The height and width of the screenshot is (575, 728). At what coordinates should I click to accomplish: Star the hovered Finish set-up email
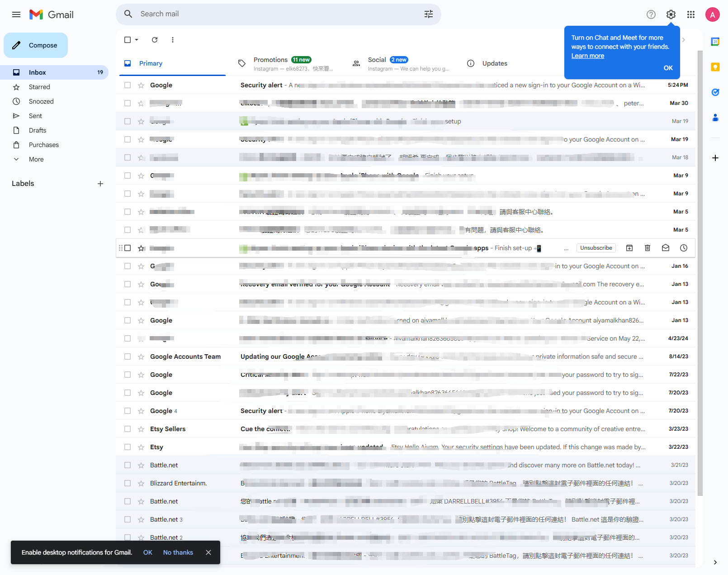point(141,248)
